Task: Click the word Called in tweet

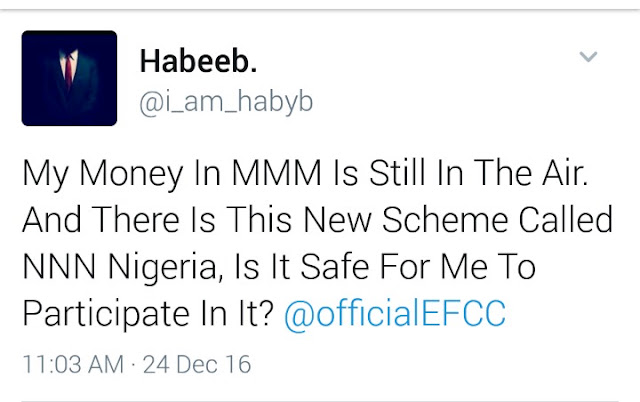Action: pyautogui.click(x=566, y=220)
